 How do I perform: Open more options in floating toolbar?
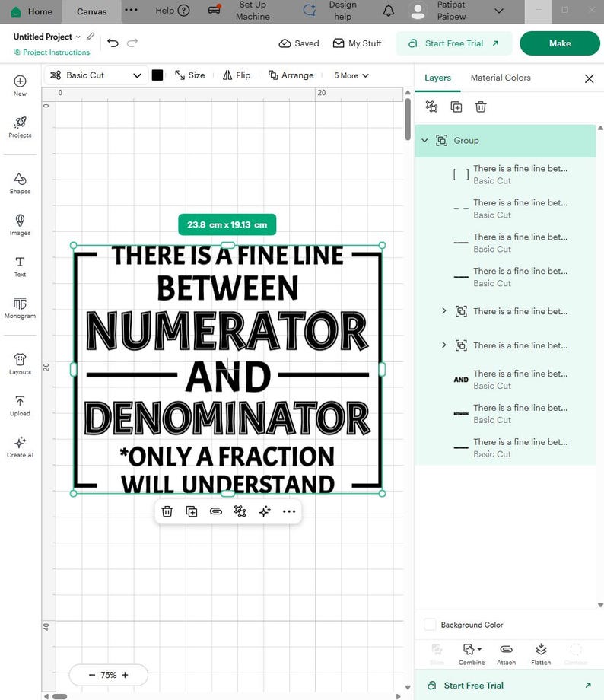[289, 511]
